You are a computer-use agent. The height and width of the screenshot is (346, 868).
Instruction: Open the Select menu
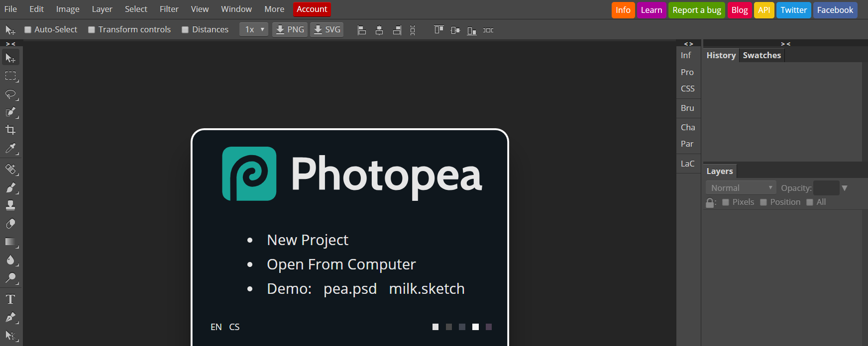click(x=136, y=9)
